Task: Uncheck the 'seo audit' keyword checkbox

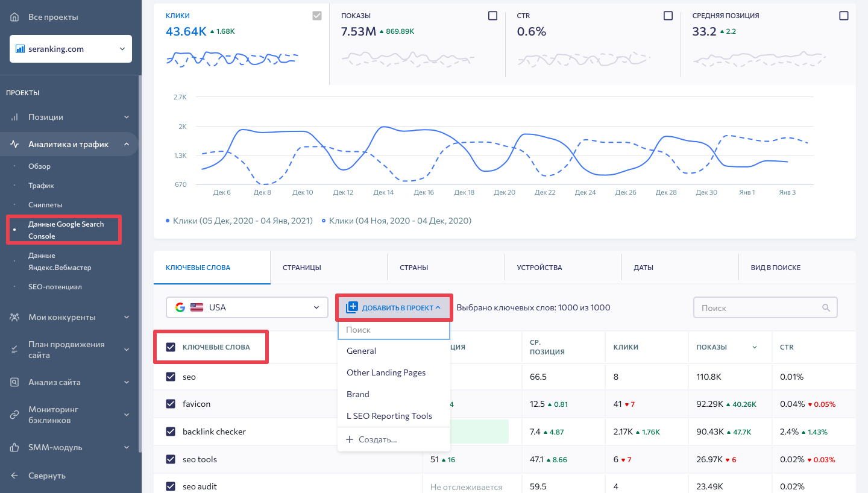Action: click(x=171, y=486)
